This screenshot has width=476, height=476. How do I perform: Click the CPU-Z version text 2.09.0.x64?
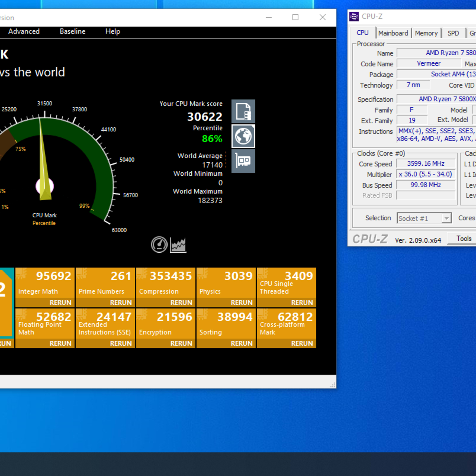coord(418,240)
